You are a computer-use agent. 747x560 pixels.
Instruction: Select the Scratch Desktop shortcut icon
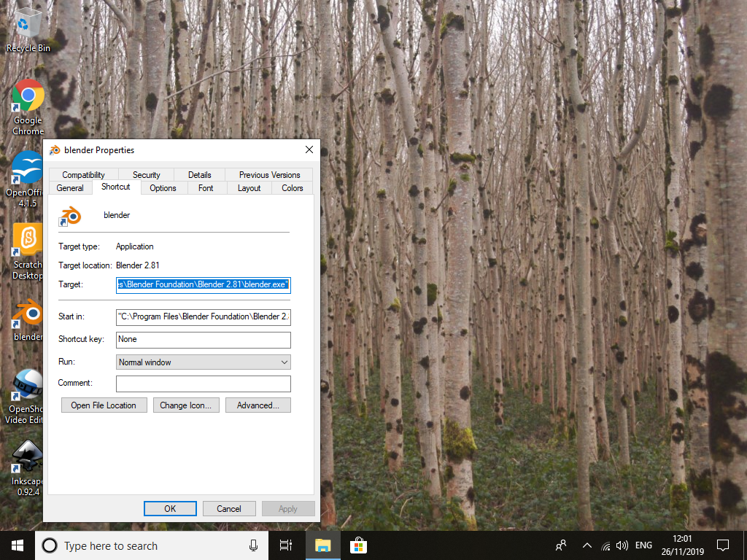[x=27, y=252]
